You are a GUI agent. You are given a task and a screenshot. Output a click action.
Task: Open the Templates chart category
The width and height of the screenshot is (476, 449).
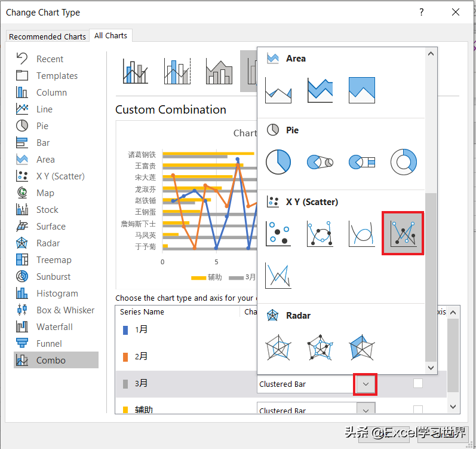(56, 76)
